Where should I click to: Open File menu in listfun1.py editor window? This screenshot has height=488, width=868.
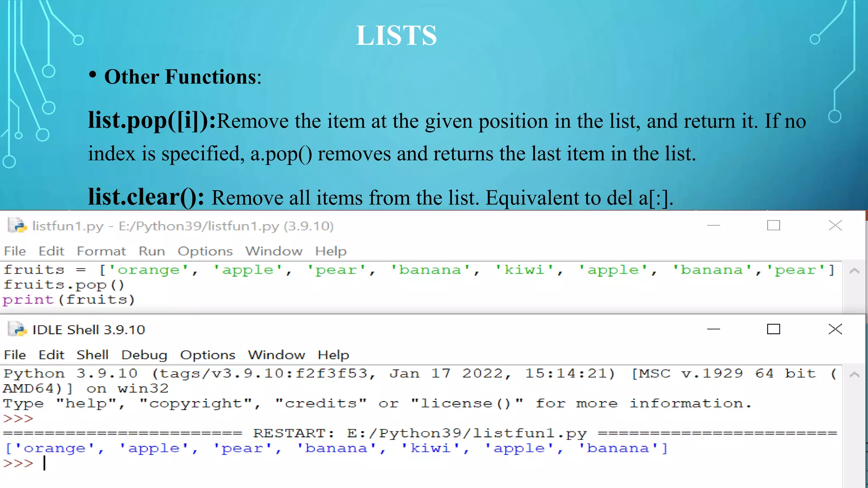coord(15,251)
